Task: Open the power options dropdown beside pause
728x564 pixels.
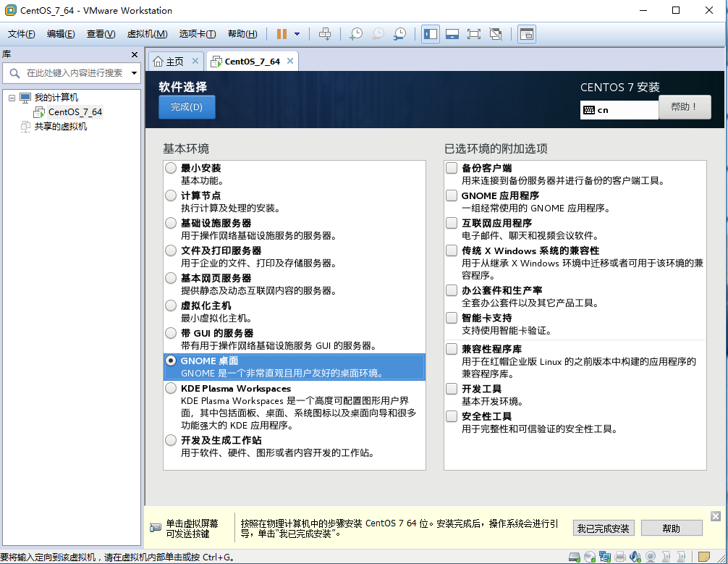Action: 297,34
